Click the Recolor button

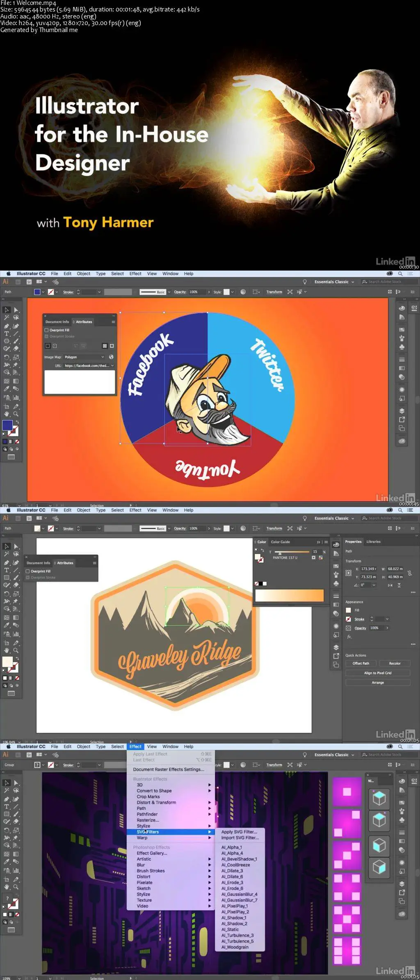[395, 663]
